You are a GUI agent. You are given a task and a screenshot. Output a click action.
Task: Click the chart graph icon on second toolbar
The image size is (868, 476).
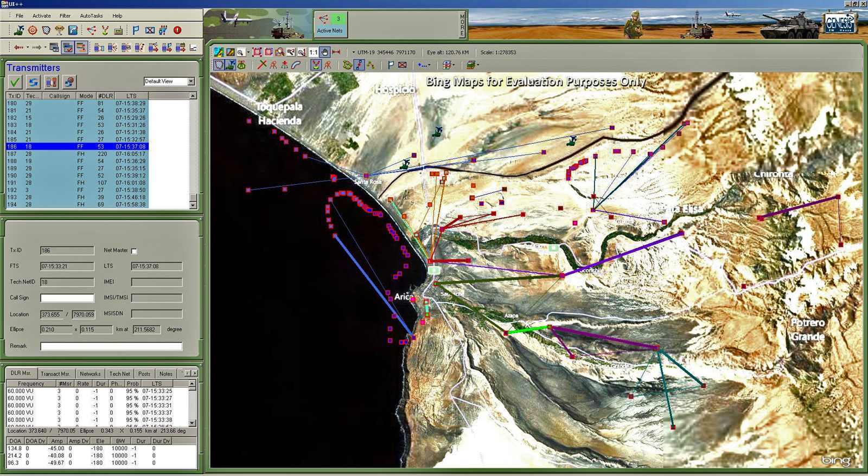193,48
